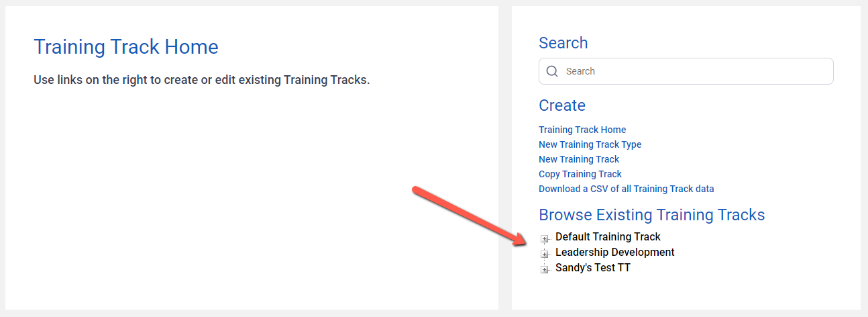This screenshot has width=868, height=317.
Task: Download a CSV of all Training Track data
Action: 626,189
